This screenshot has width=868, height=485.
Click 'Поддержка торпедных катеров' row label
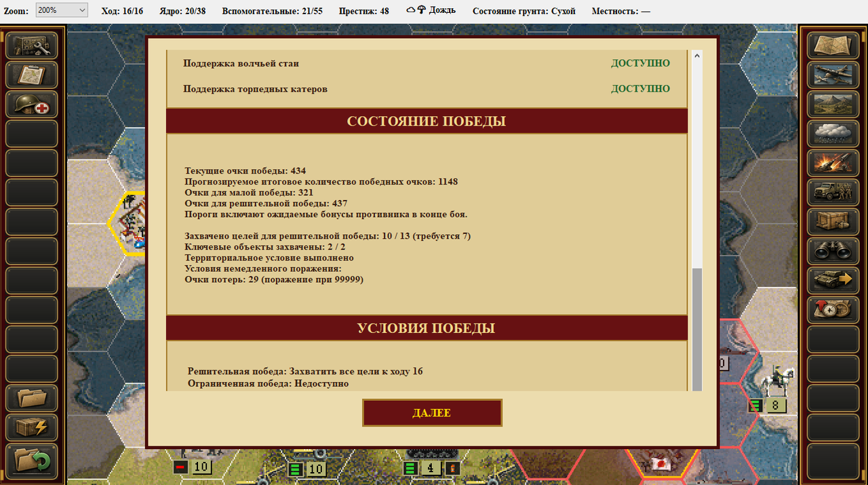pyautogui.click(x=256, y=89)
